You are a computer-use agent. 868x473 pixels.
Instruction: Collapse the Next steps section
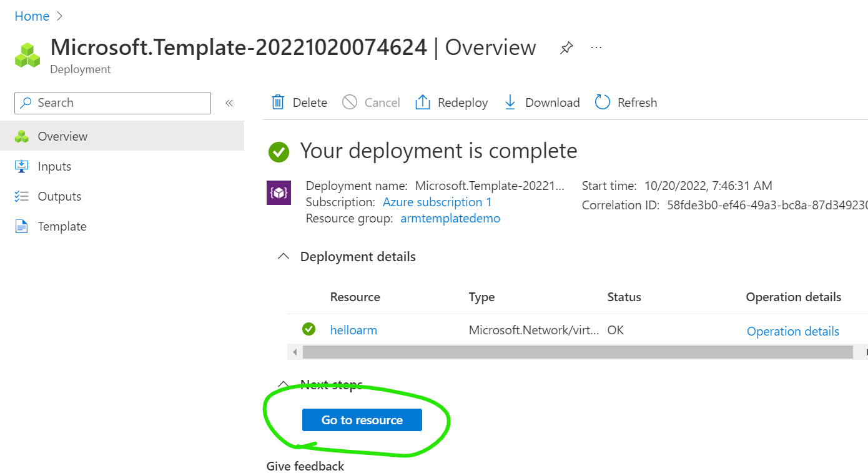pyautogui.click(x=284, y=384)
